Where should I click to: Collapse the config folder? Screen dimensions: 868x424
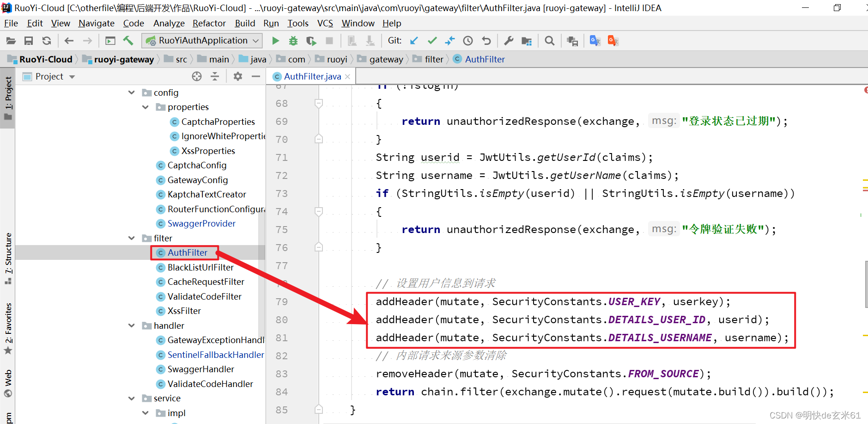coord(132,92)
